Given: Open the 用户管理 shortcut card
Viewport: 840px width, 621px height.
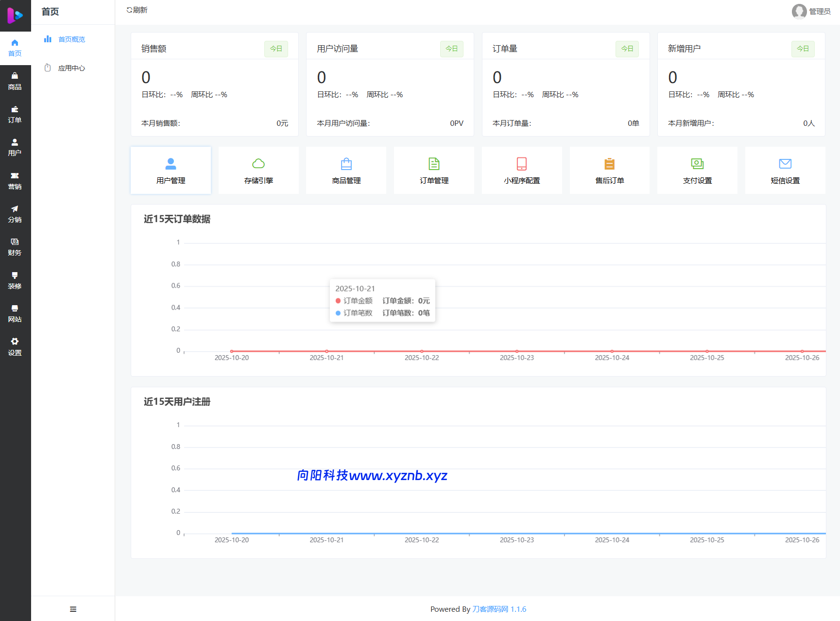Looking at the screenshot, I should point(171,171).
